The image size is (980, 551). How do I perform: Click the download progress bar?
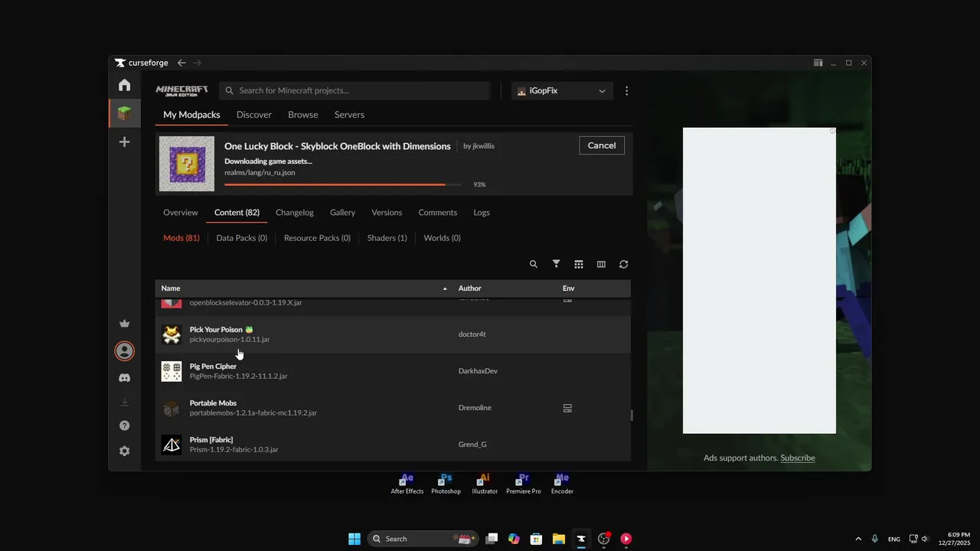[x=343, y=184]
